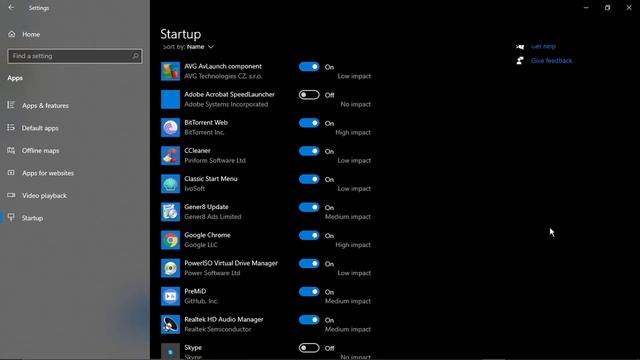
Task: Disable BitTorrent Web startup toggle
Action: point(309,123)
